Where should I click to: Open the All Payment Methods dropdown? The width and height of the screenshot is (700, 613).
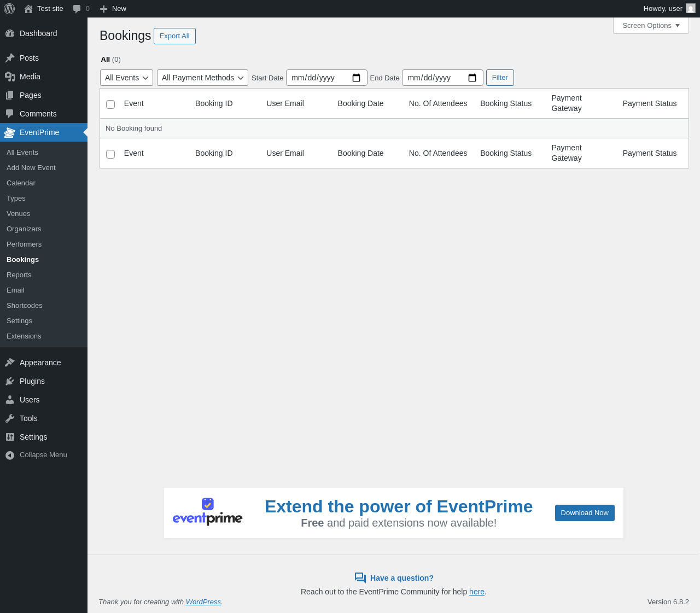pyautogui.click(x=202, y=78)
